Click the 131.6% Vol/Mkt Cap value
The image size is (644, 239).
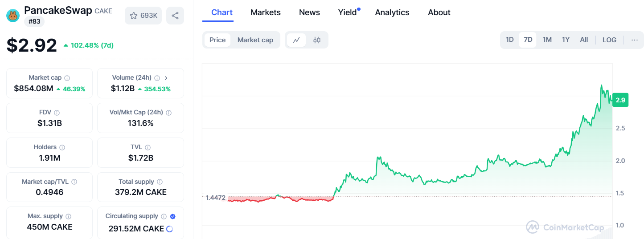tap(140, 123)
